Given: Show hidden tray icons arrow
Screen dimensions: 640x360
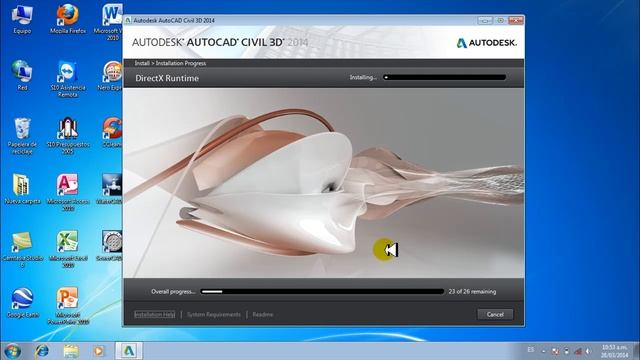Looking at the screenshot, I should (x=544, y=351).
